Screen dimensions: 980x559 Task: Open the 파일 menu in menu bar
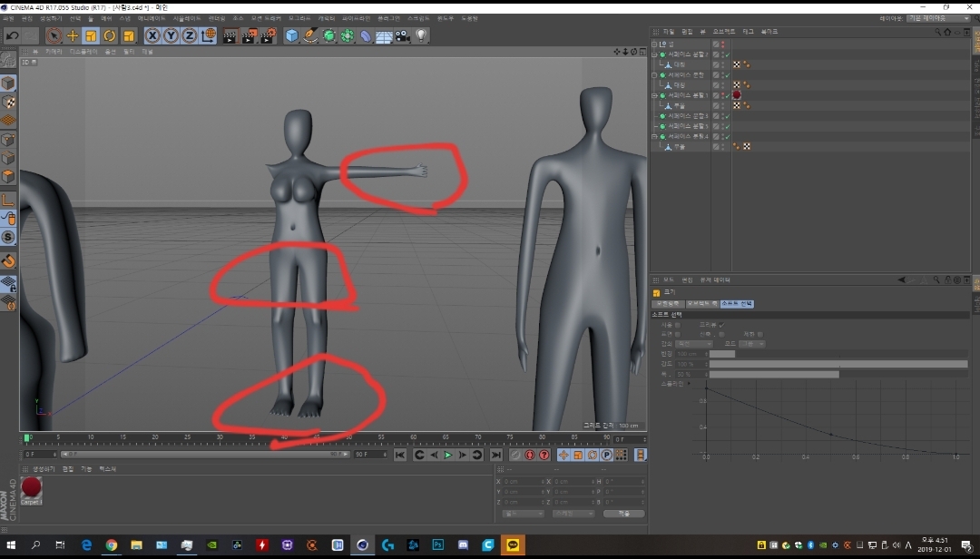8,19
